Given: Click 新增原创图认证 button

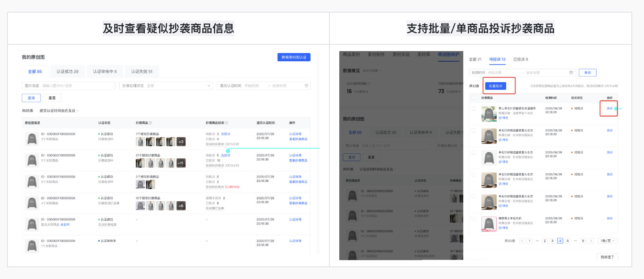Looking at the screenshot, I should [x=294, y=57].
